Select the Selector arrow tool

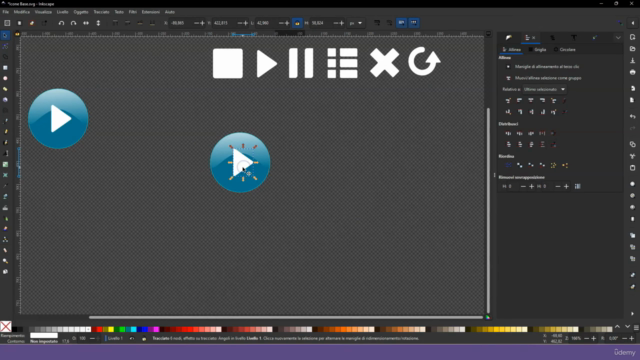tap(5, 36)
